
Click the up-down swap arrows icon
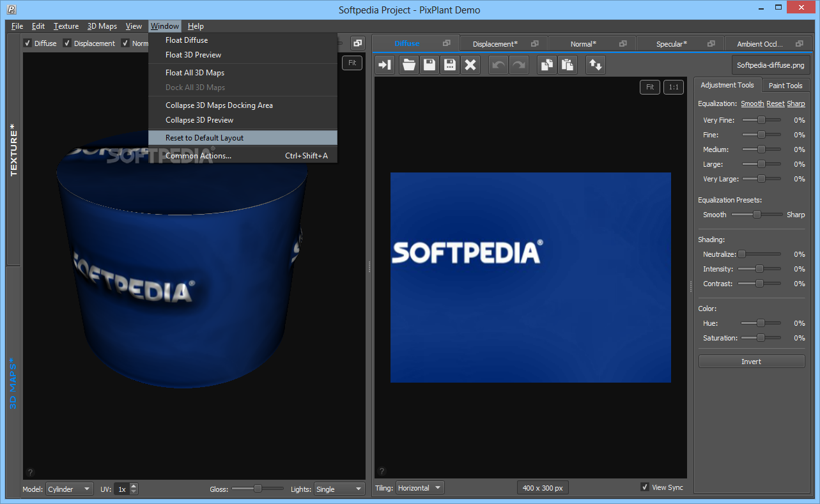tap(596, 65)
